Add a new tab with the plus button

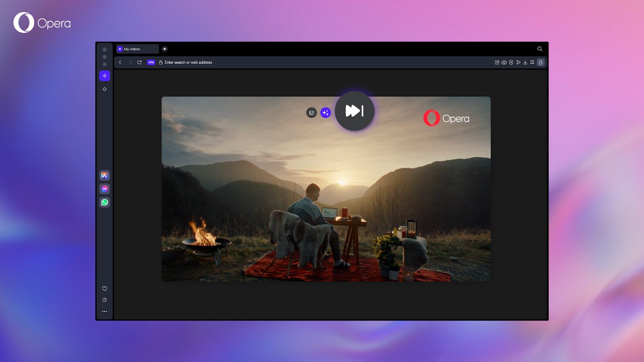[x=165, y=49]
